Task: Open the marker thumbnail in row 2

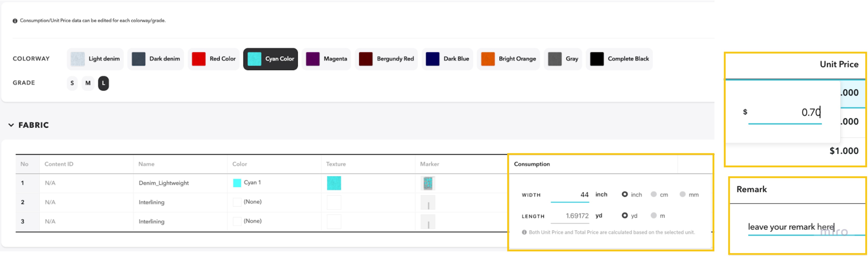Action: tap(428, 202)
